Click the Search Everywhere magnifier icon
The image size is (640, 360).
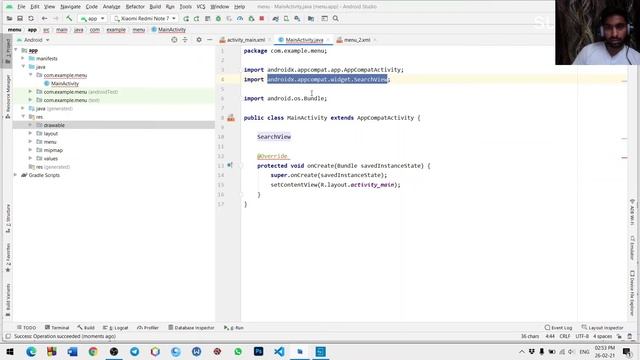tap(336, 18)
